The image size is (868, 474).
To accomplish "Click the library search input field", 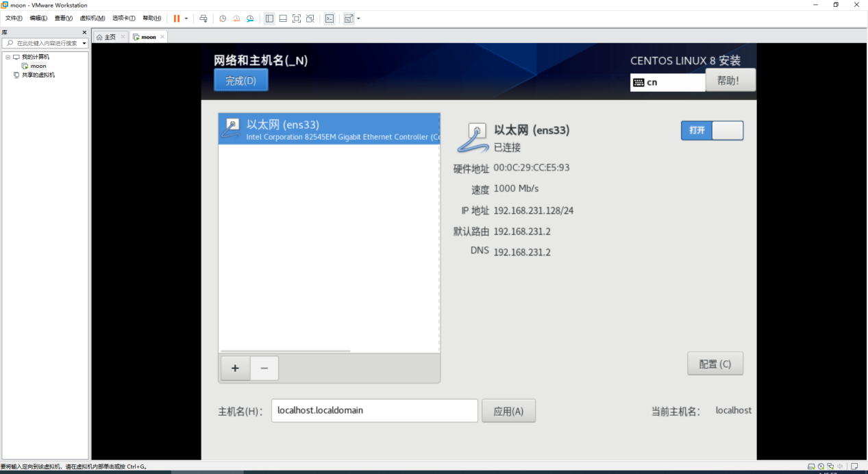I will click(45, 43).
